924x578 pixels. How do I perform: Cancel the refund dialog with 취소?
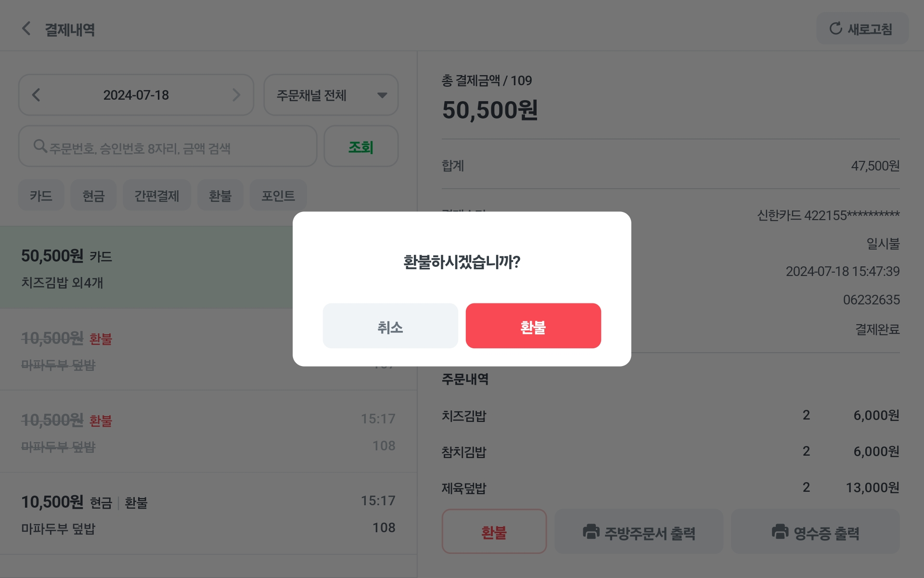click(390, 326)
